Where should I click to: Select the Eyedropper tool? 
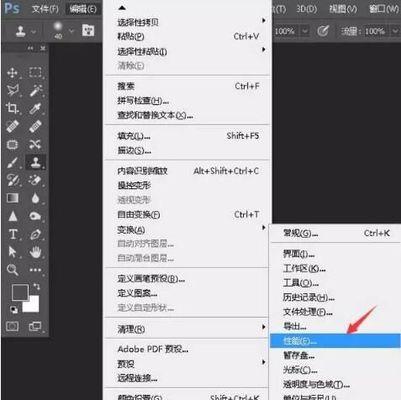35,108
